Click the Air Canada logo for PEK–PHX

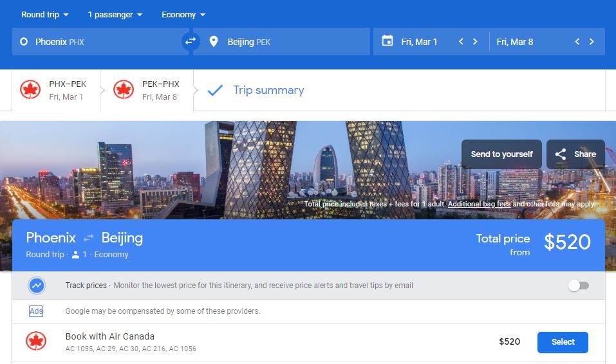[x=124, y=90]
